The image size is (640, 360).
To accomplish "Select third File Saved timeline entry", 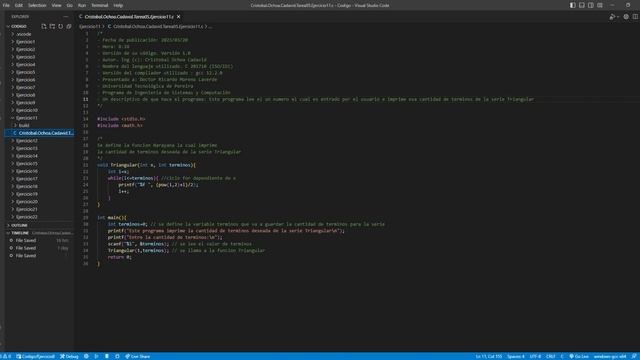I will tap(40, 256).
